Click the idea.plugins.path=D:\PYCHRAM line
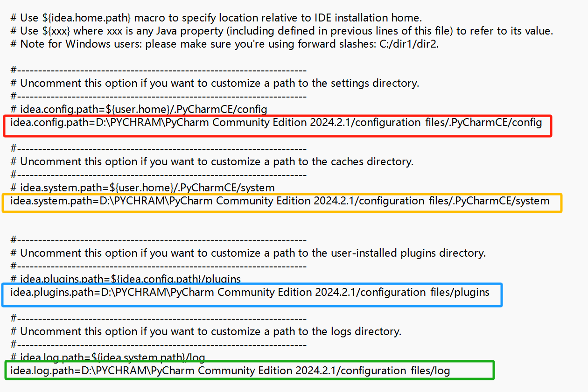 click(x=250, y=293)
